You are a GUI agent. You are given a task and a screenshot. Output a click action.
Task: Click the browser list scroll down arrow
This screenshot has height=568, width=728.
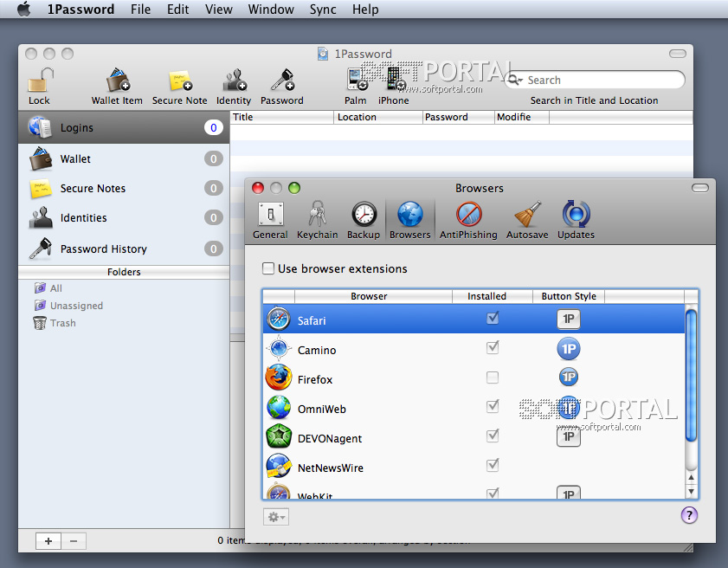click(x=692, y=491)
